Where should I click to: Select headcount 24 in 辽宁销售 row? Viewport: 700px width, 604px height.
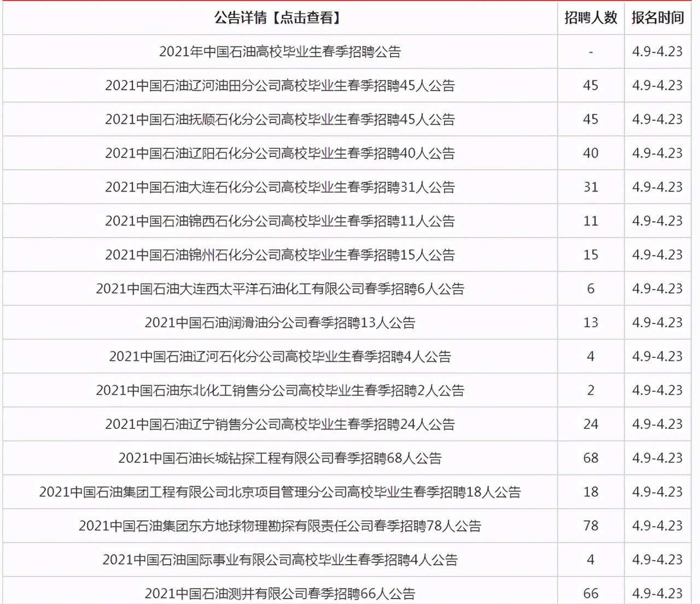(591, 425)
